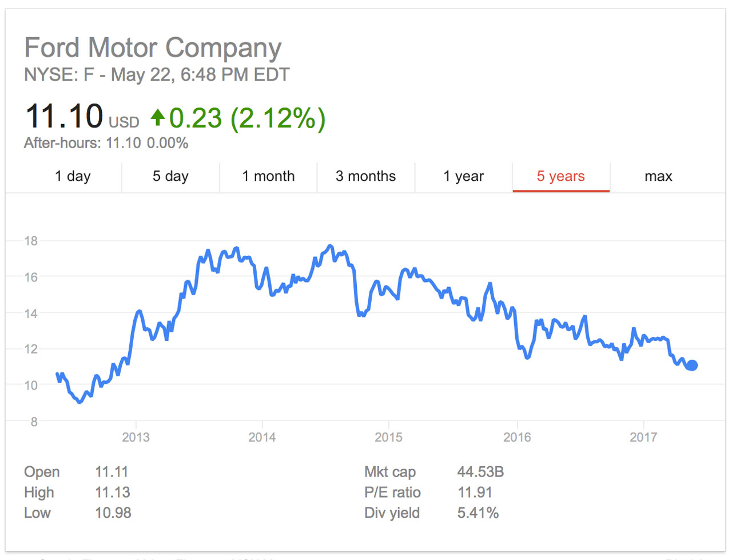Click the Mkt cap value 44.53B
Image resolution: width=732 pixels, height=560 pixels.
click(x=480, y=472)
